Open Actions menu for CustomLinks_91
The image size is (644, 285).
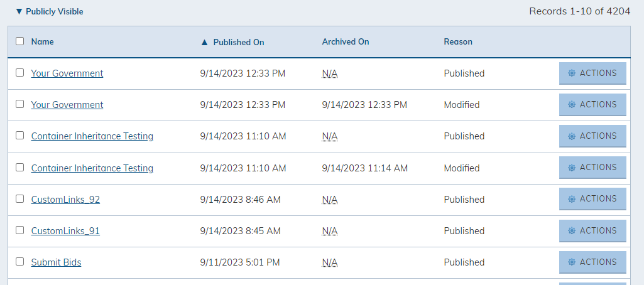point(592,231)
